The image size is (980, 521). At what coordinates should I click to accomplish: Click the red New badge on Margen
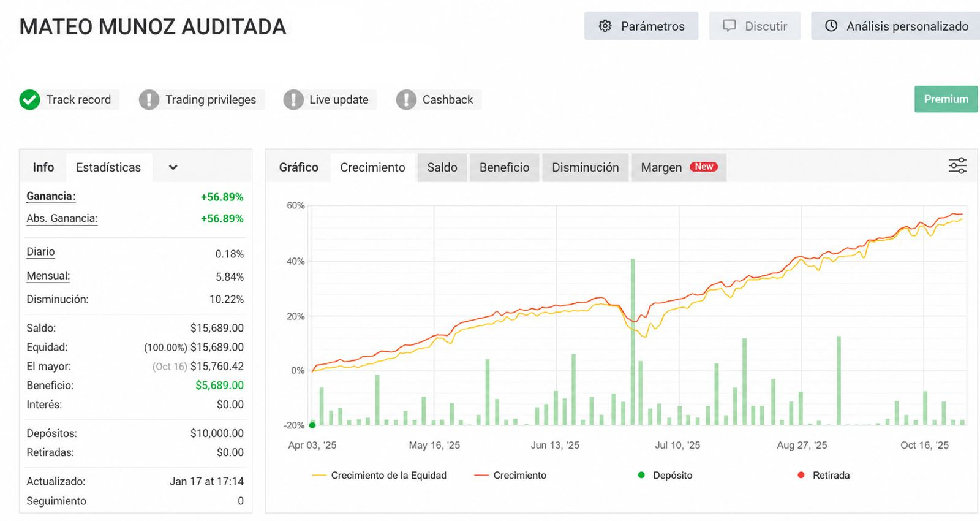704,167
